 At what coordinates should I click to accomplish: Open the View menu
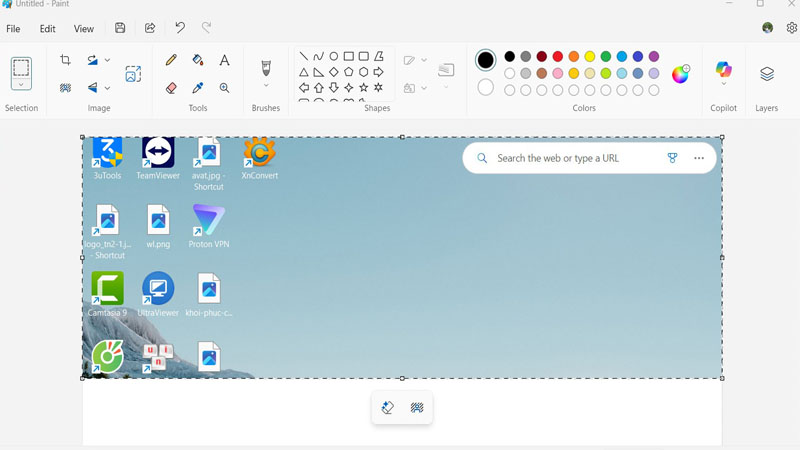pyautogui.click(x=84, y=29)
